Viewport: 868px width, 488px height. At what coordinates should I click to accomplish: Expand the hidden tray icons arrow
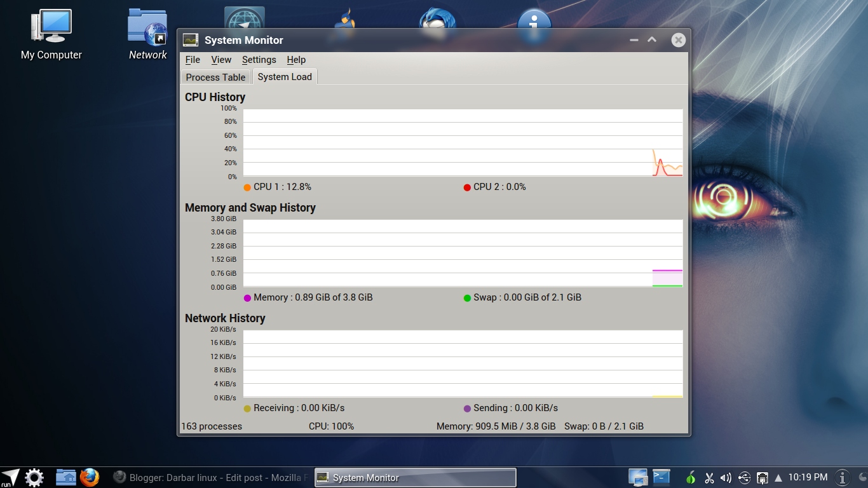[778, 477]
